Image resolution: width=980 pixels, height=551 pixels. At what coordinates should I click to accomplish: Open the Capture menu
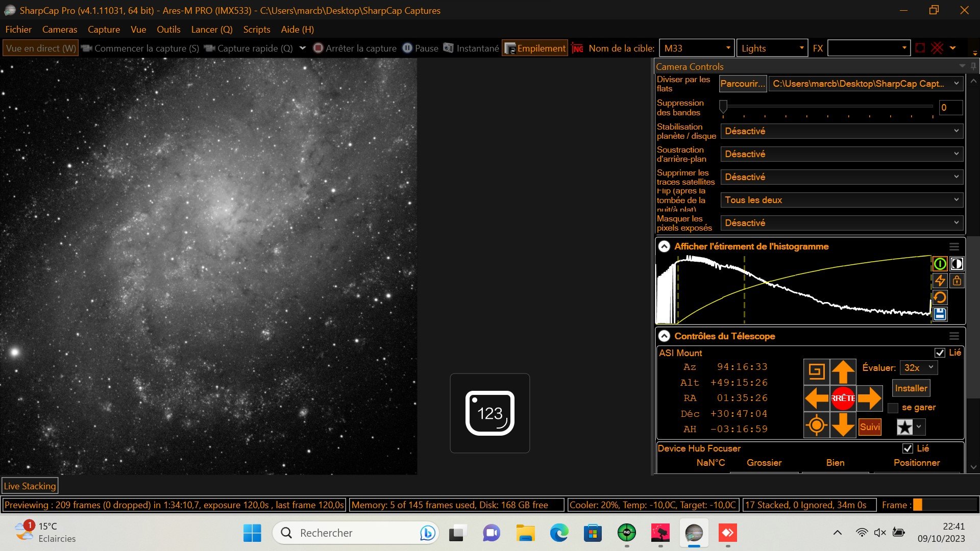coord(104,29)
